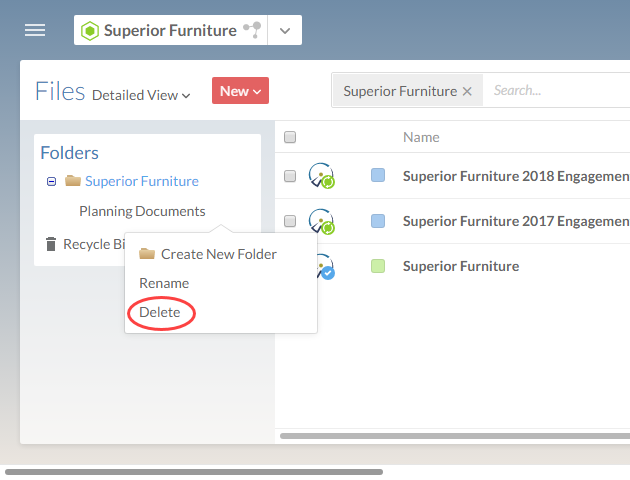The image size is (630, 480).
Task: Click status icon for 2017 Engagement file
Action: pyautogui.click(x=321, y=221)
